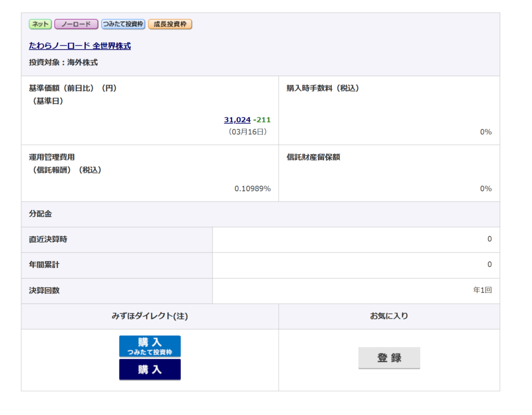Click the 分配金 section header

point(41,214)
